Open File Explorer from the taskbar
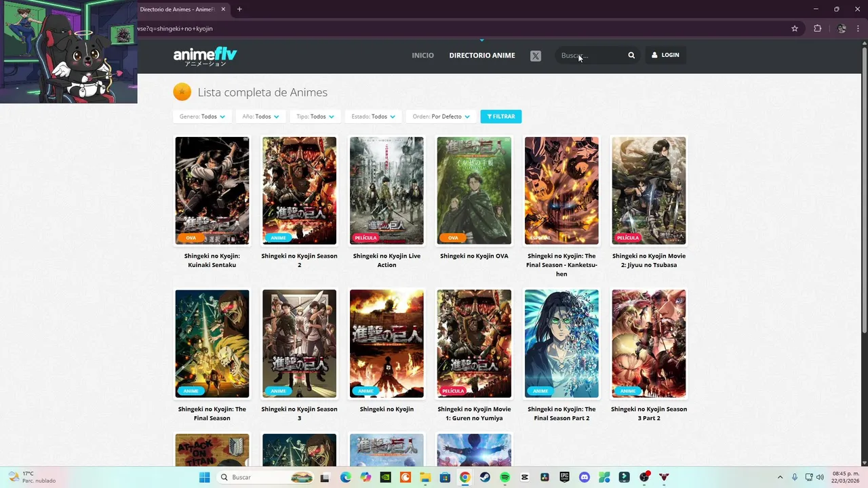 point(425,477)
